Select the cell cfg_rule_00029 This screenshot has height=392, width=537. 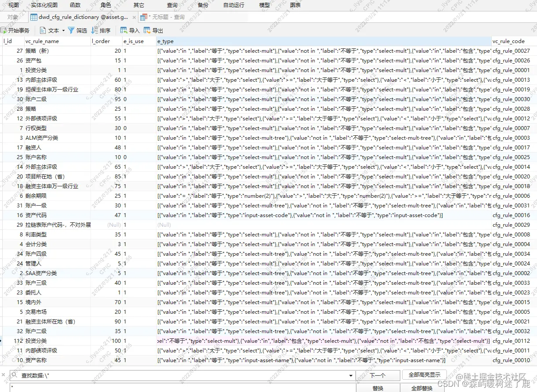tap(514, 225)
